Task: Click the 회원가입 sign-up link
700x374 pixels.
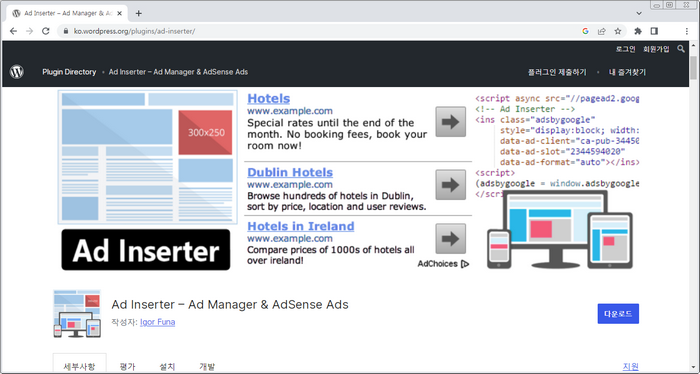Action: tap(656, 49)
